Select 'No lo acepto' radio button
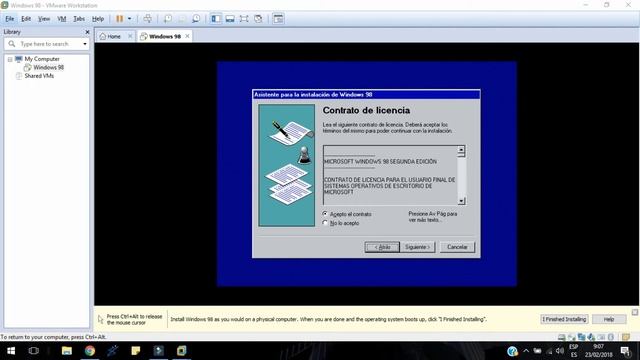This screenshot has height=360, width=640. [x=325, y=223]
